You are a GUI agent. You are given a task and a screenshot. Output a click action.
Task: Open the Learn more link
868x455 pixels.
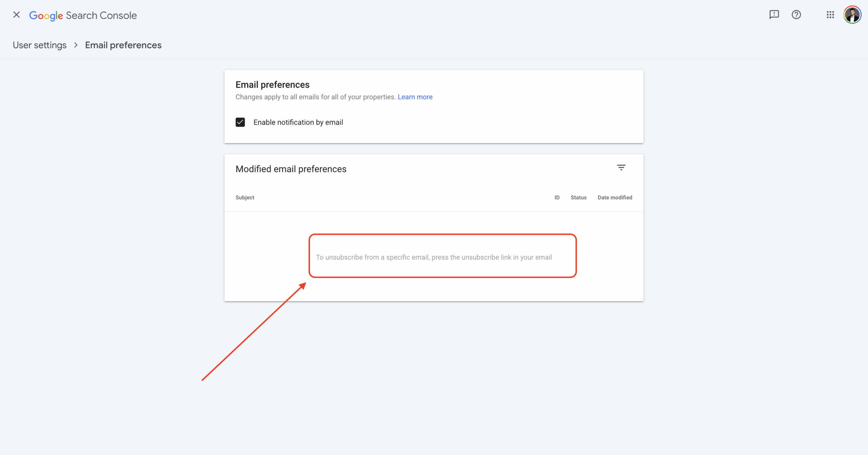[x=415, y=97]
